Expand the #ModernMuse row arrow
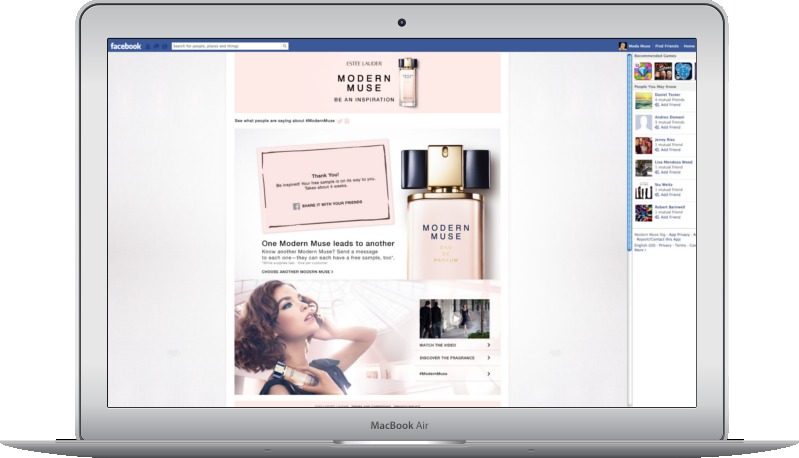 coord(489,373)
